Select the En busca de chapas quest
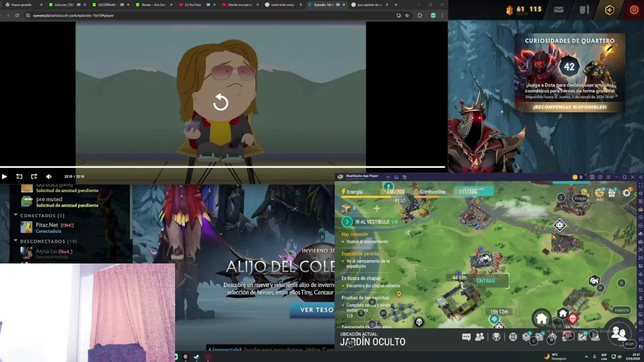The width and height of the screenshot is (644, 362). (371, 282)
